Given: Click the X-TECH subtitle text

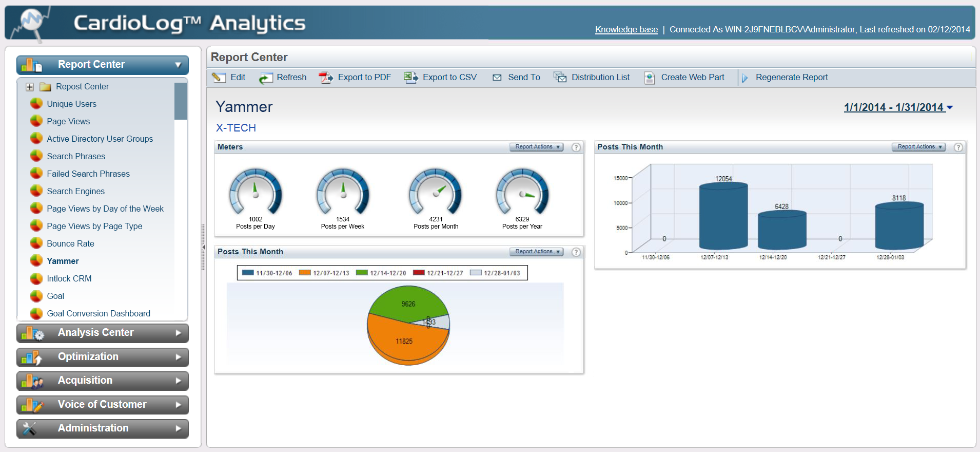Looking at the screenshot, I should (236, 128).
